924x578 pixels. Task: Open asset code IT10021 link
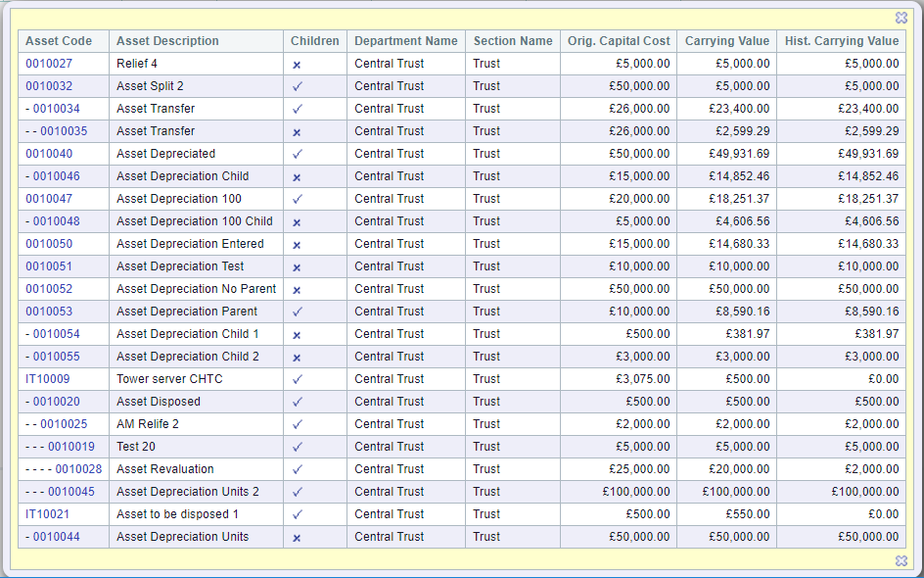pos(47,514)
